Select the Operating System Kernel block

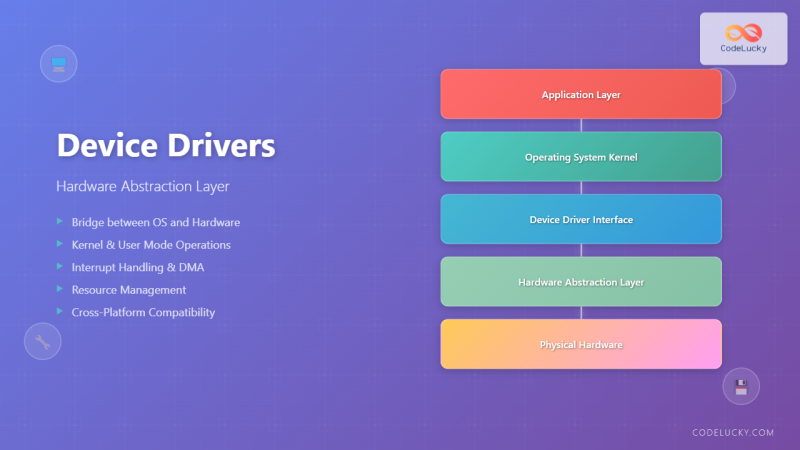[x=581, y=157]
